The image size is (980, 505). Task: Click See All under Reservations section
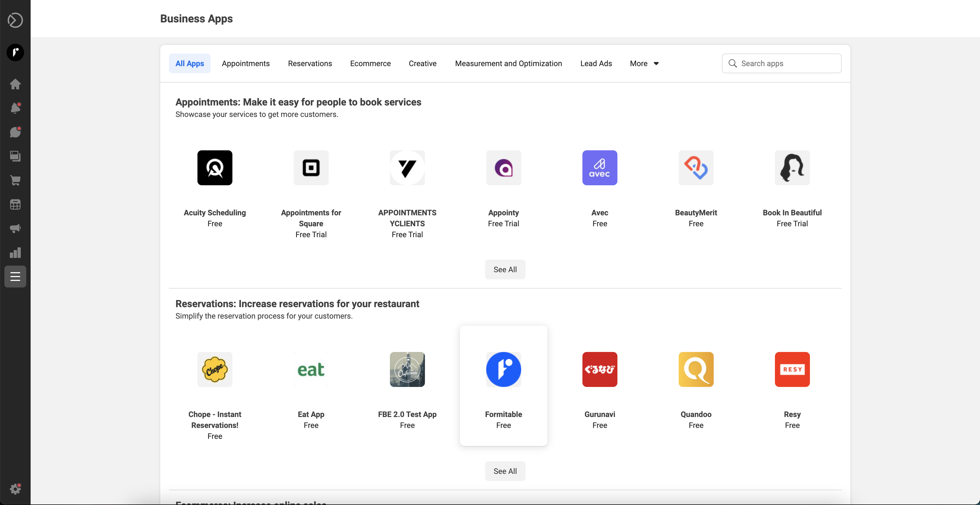point(505,471)
